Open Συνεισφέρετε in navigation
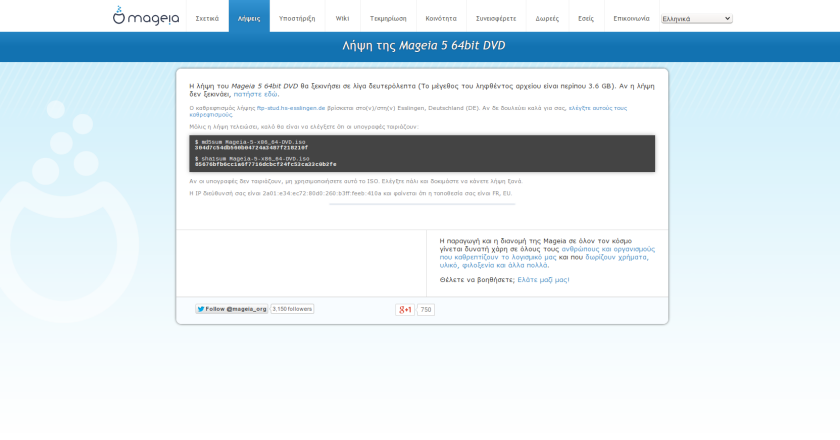 [x=496, y=18]
